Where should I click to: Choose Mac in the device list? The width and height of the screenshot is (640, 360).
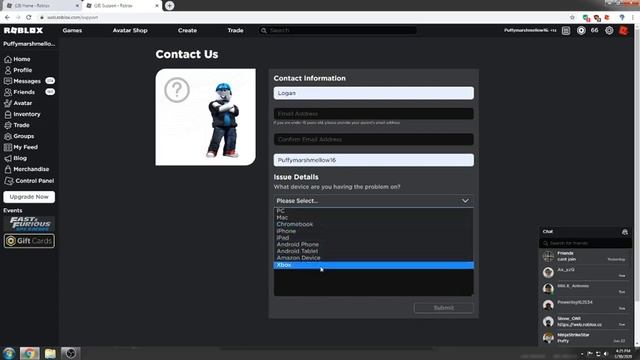point(373,218)
